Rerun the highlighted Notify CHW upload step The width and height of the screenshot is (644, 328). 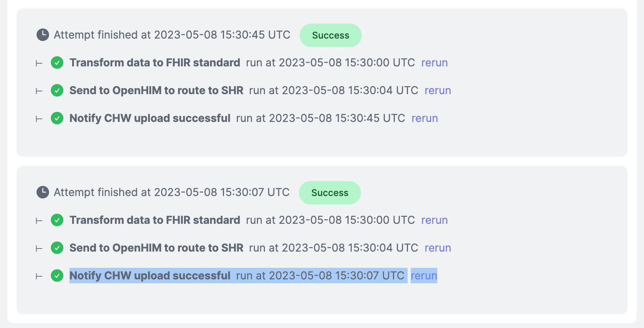click(424, 276)
